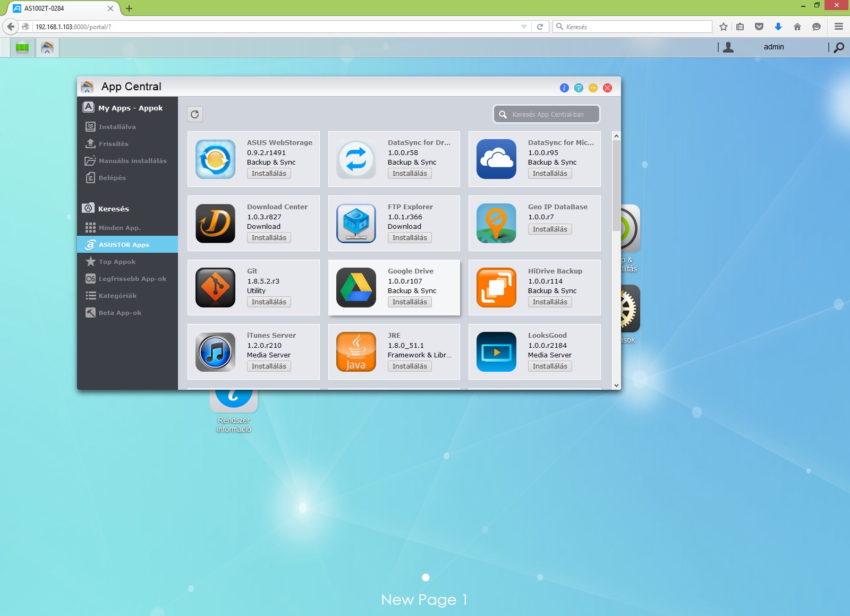Open the portal search magnifier icon
Screen dimensions: 850x616
839,47
